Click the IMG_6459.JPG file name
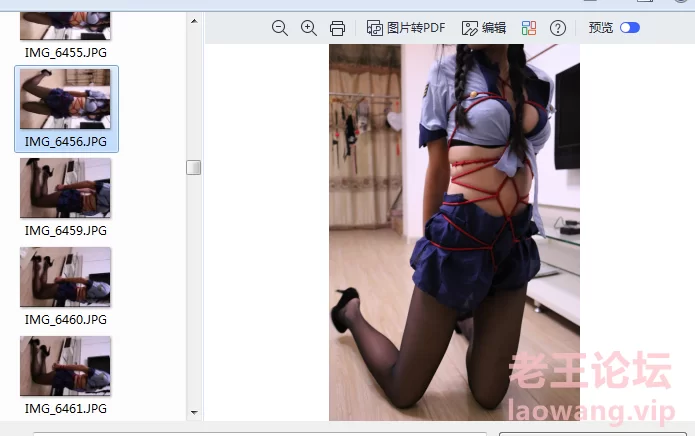This screenshot has height=436, width=695. [x=66, y=231]
